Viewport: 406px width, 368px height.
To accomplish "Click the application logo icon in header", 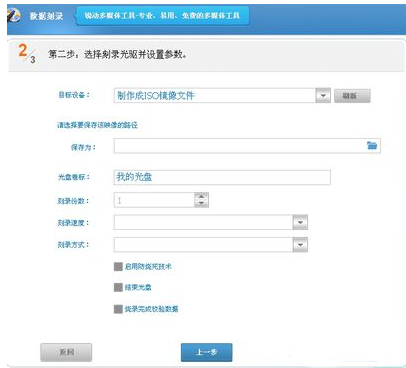I will 13,15.
